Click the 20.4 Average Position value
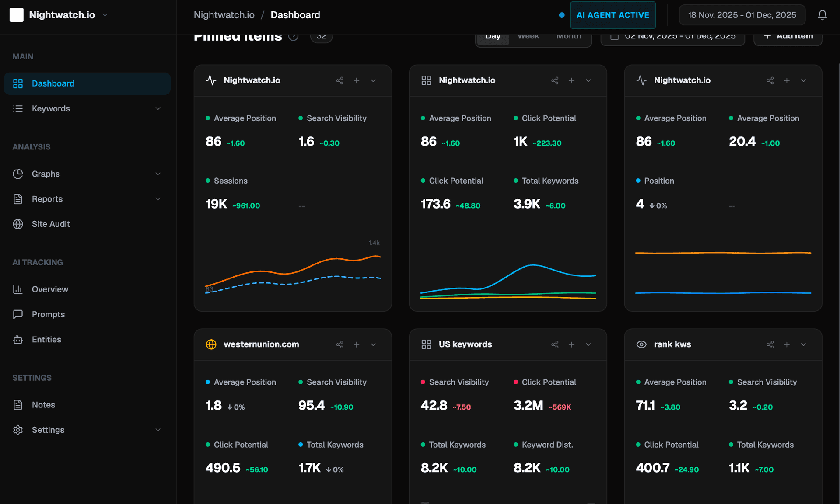The image size is (840, 504). (x=742, y=142)
